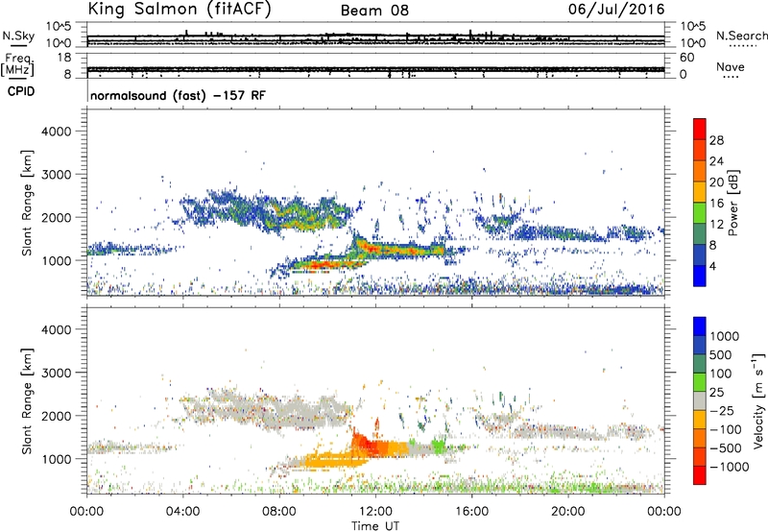Viewport: 768px width, 532px height.
Task: Click the '12:00' time axis label
Action: click(x=375, y=512)
